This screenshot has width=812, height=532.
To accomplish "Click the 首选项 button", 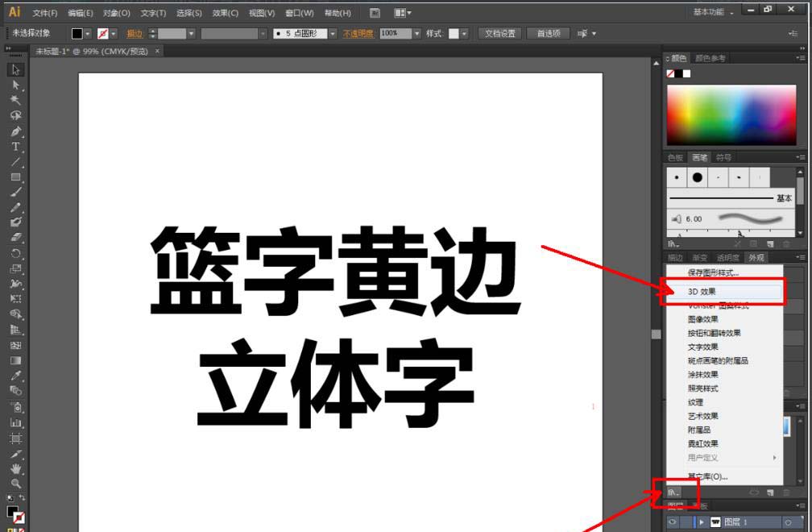I will click(x=549, y=34).
